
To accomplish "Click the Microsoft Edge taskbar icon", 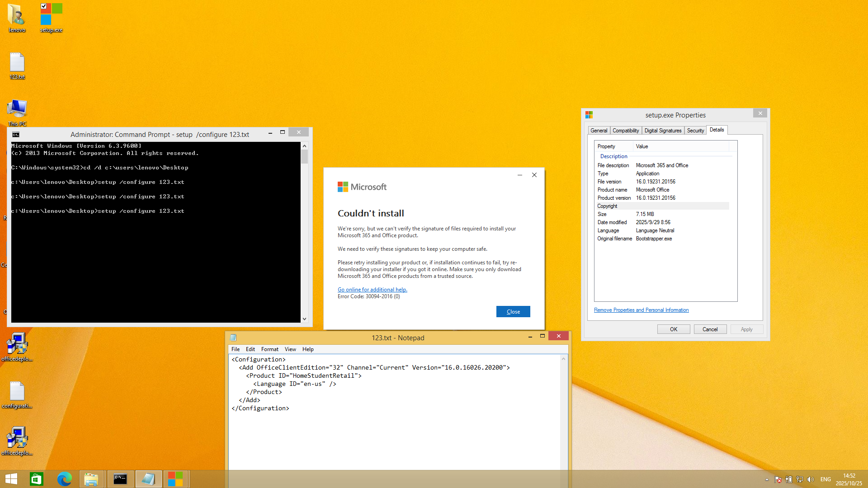I will (64, 479).
